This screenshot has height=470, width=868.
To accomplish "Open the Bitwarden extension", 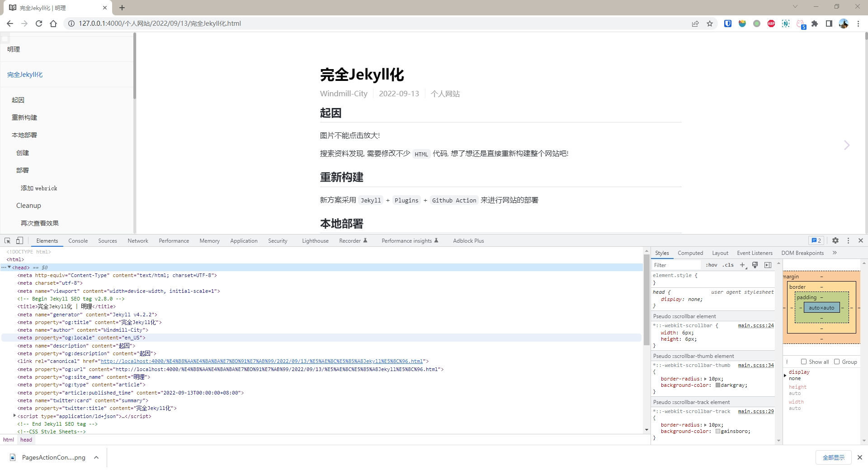I will [728, 23].
